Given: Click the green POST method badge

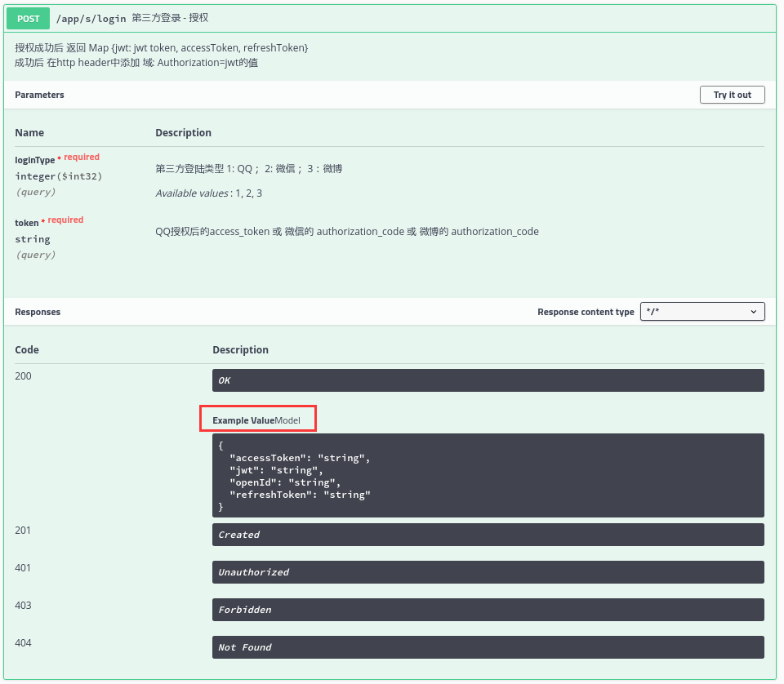Looking at the screenshot, I should pos(28,18).
